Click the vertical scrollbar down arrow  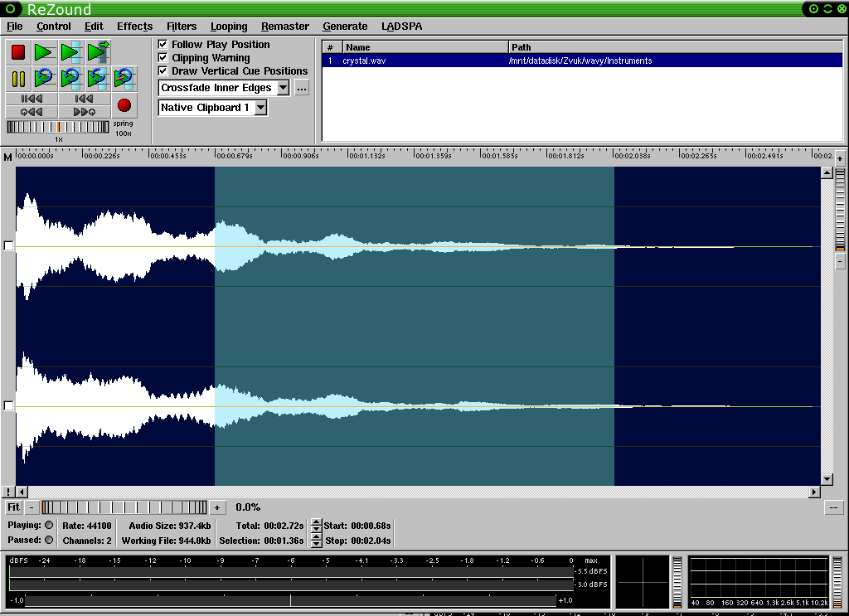point(827,479)
